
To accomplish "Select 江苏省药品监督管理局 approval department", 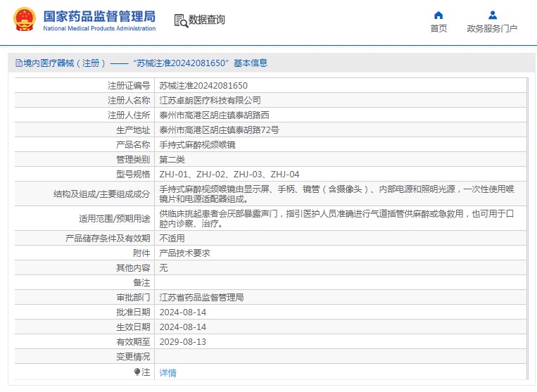I will 201,297.
